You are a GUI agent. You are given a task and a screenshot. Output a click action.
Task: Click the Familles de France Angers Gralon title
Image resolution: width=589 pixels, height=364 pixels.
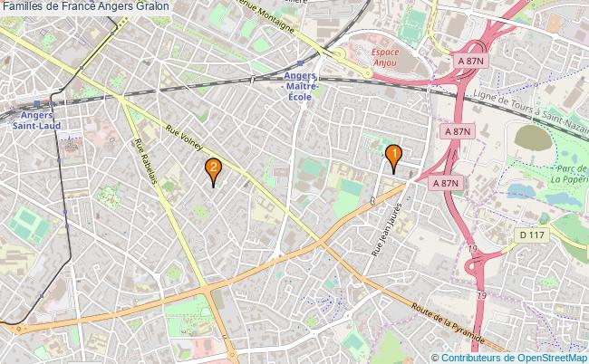(86, 6)
